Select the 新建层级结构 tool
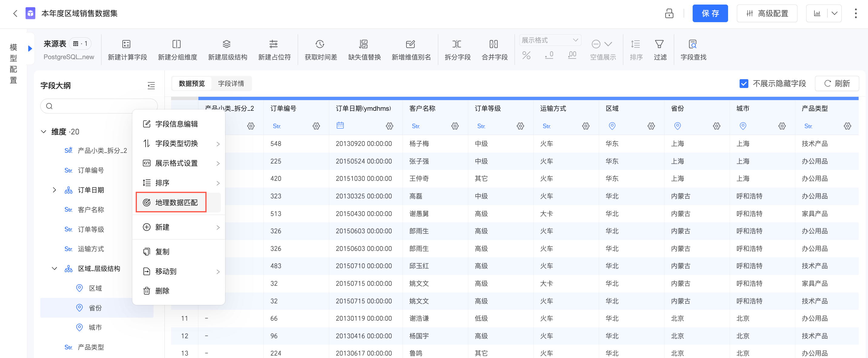Screen dimensions: 868x358 pyautogui.click(x=227, y=49)
